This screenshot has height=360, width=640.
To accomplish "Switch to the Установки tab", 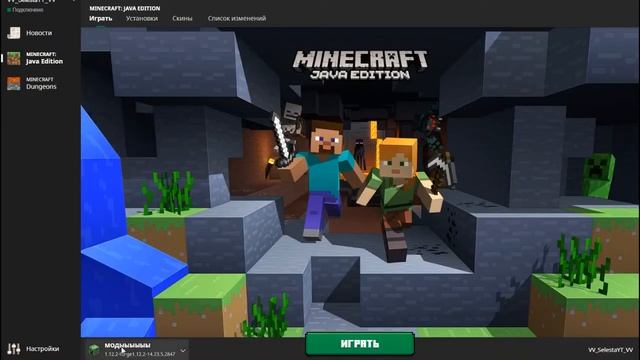I will (x=142, y=18).
